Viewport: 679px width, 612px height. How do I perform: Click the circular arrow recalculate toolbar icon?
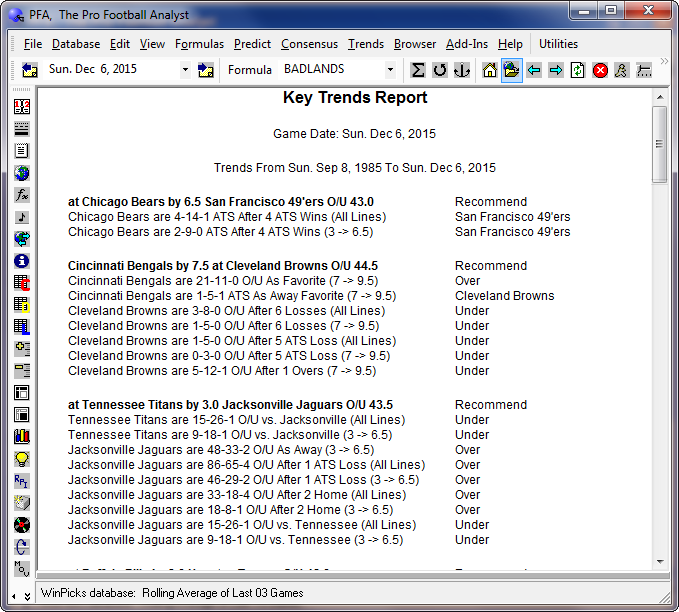click(440, 70)
